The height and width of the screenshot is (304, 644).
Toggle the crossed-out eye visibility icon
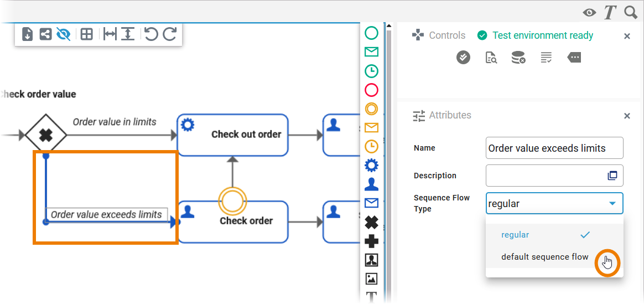(x=64, y=34)
